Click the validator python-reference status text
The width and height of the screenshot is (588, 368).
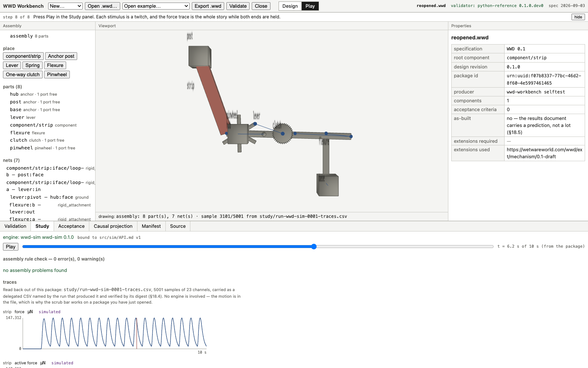(497, 6)
